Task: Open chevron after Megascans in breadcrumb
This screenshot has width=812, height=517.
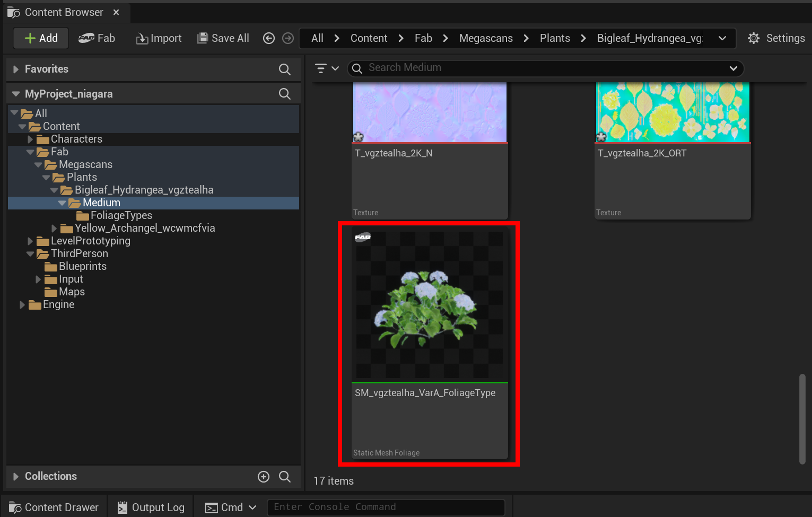Action: 526,38
